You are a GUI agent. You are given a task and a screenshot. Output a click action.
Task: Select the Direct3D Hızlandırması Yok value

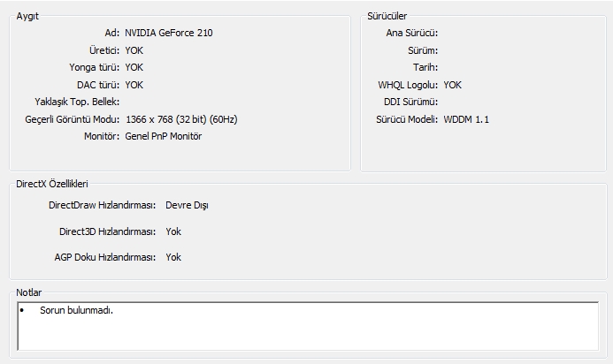173,231
